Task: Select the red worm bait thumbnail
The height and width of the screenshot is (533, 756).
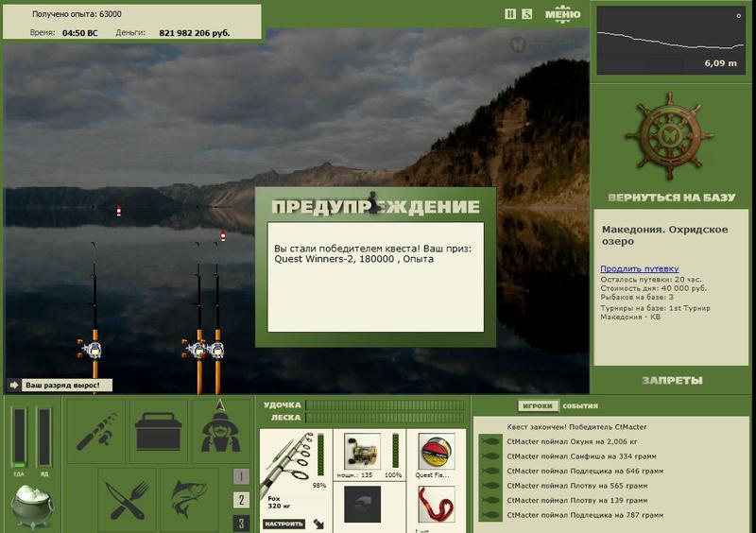Action: (x=437, y=504)
